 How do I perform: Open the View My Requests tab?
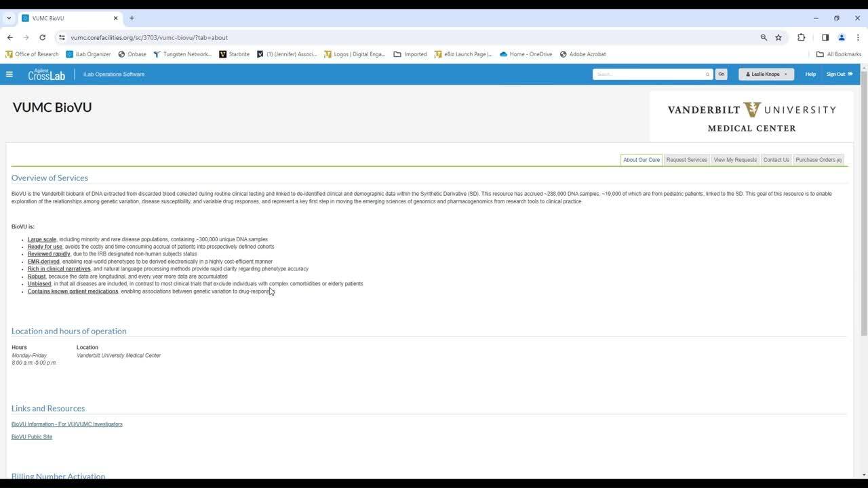tap(735, 160)
